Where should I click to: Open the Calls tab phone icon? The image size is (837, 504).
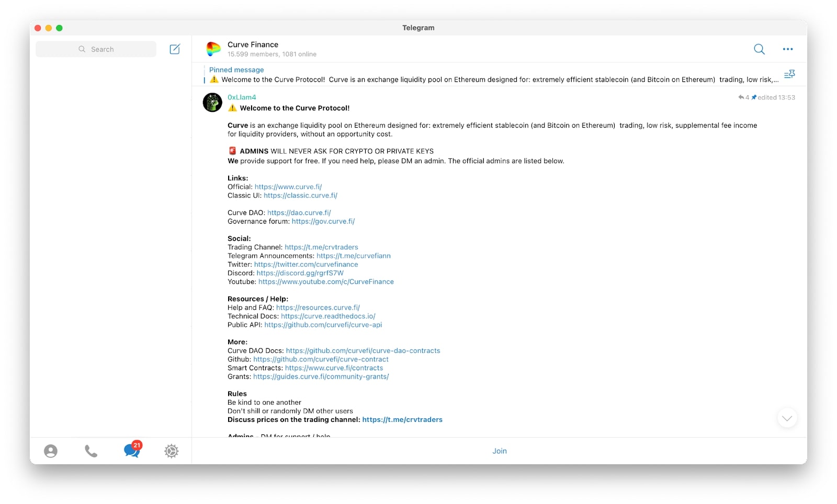[91, 451]
